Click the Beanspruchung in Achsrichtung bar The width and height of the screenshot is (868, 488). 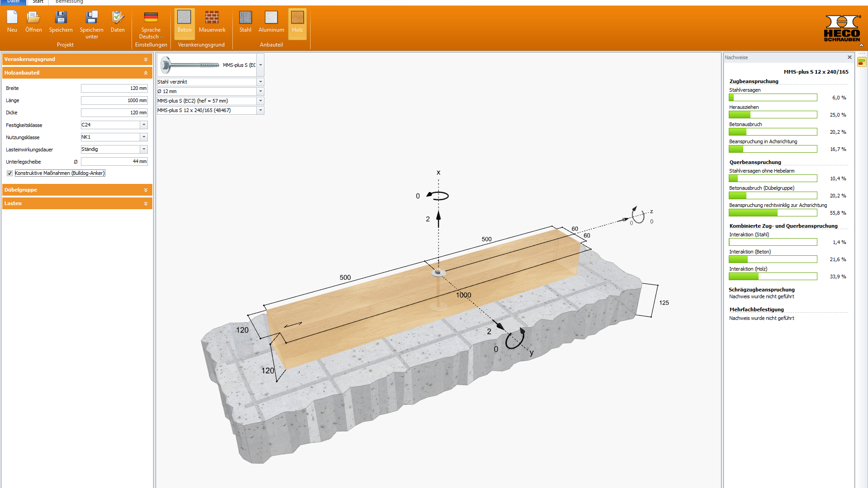773,149
